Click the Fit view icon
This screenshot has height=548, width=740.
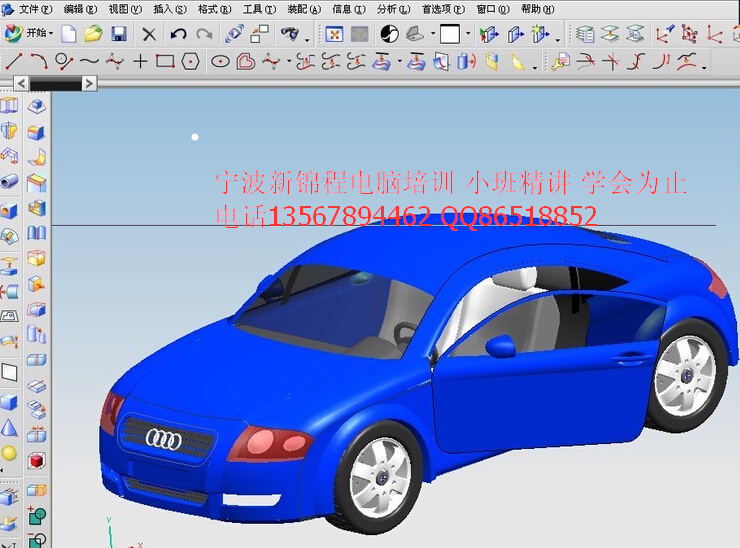point(334,34)
